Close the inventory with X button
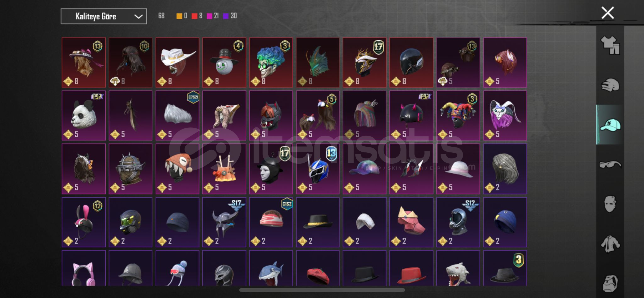644x298 pixels. click(x=608, y=13)
